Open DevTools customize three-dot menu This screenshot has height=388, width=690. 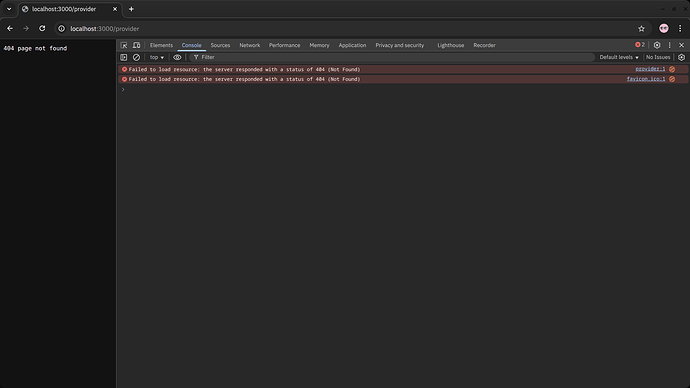(x=670, y=45)
